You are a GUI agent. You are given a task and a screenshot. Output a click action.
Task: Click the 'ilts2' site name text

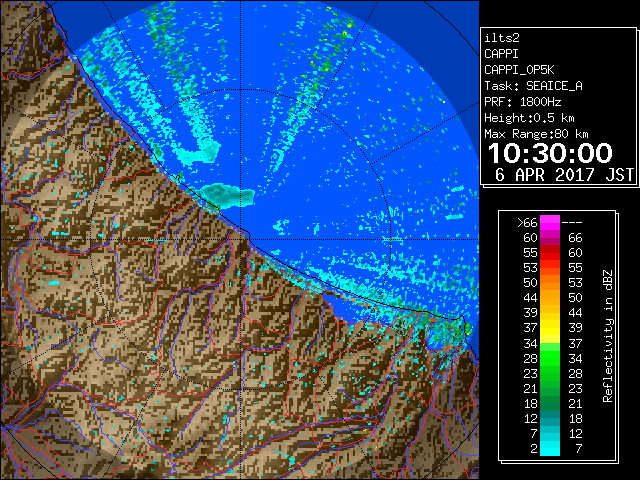[x=502, y=38]
